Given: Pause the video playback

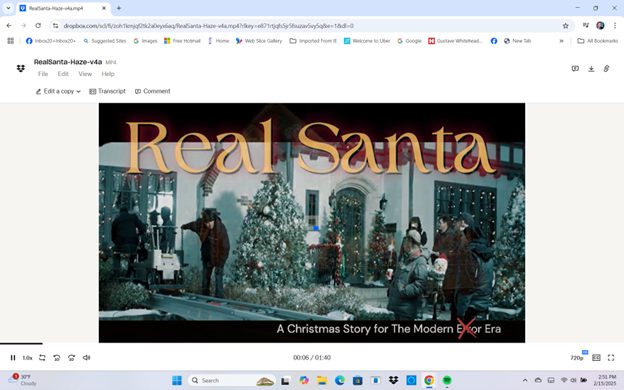Looking at the screenshot, I should (13, 357).
